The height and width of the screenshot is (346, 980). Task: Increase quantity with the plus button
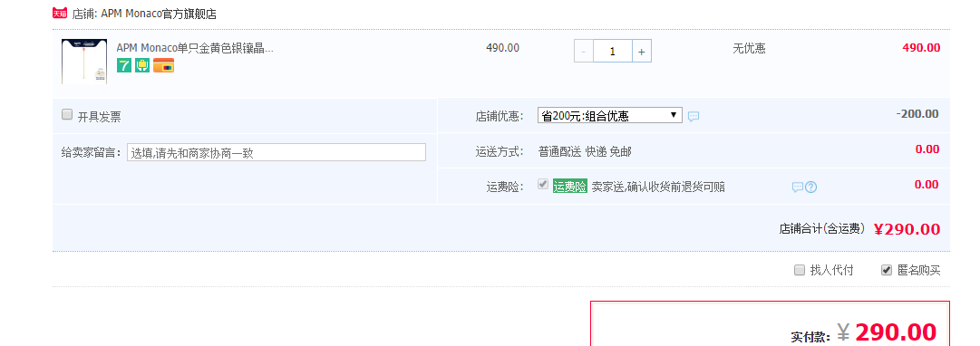click(x=641, y=52)
